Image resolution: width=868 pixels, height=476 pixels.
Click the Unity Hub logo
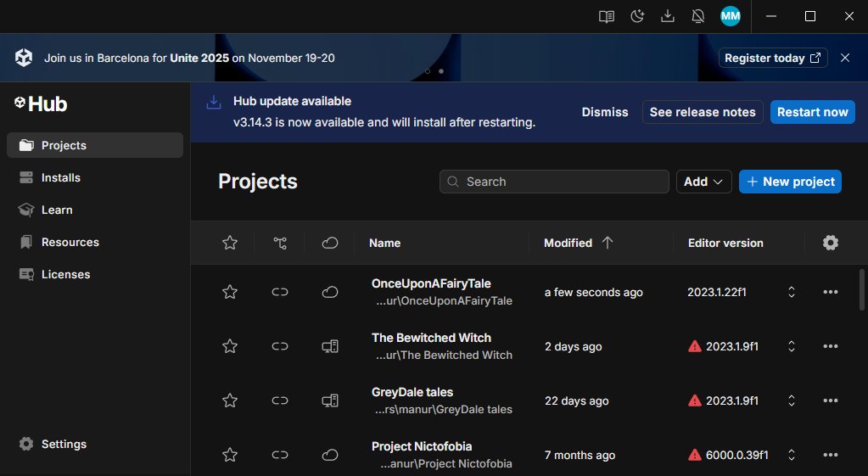click(41, 104)
